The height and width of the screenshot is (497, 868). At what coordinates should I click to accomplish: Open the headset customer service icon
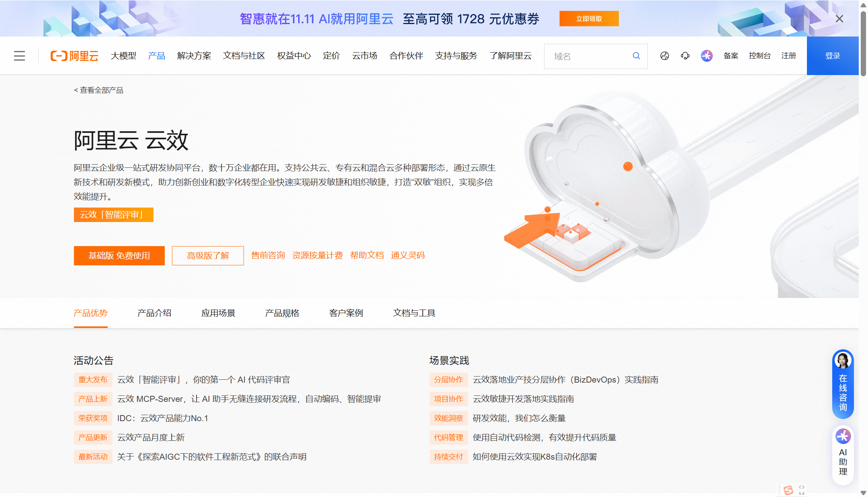pos(685,56)
